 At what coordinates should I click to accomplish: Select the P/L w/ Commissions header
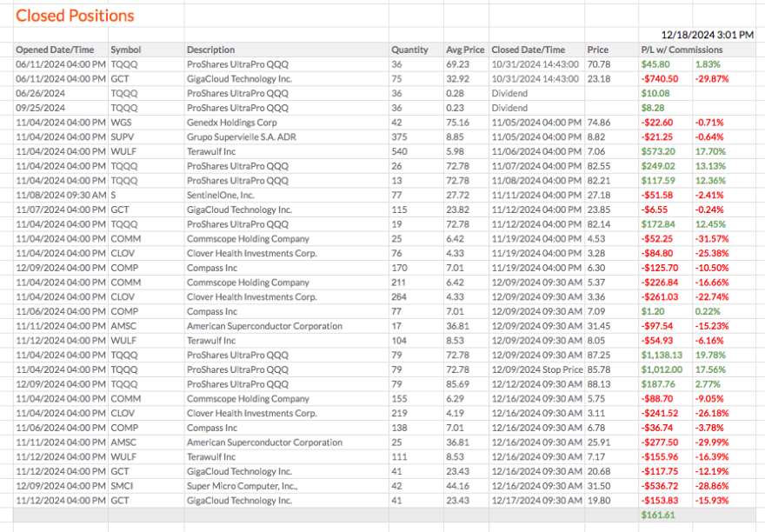click(682, 50)
